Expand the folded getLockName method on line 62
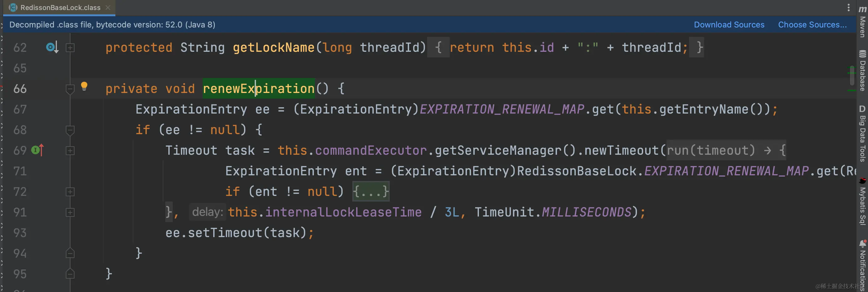 coord(70,47)
